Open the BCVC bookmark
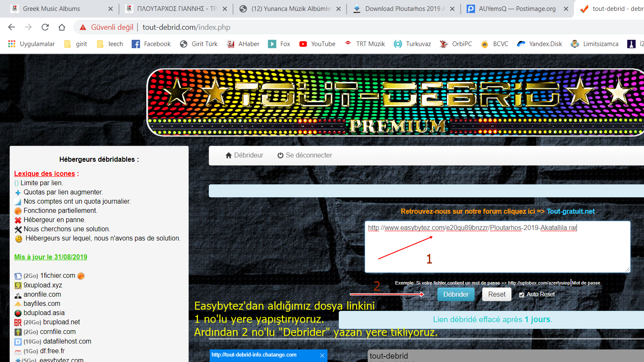The image size is (644, 362). [x=495, y=44]
